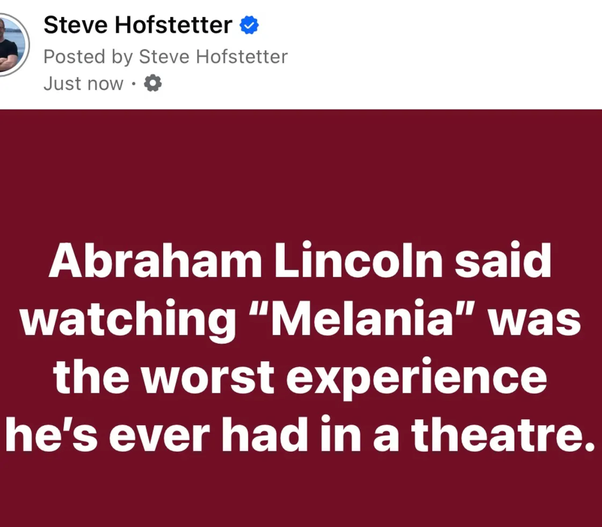Select the "Posted by Steve Hofstetter" line
The height and width of the screenshot is (527, 602).
[165, 56]
